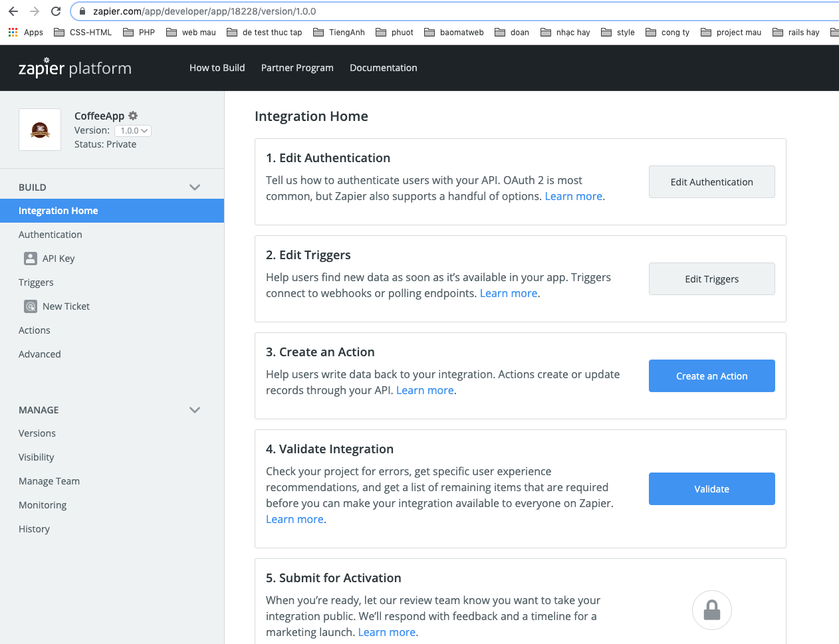Image resolution: width=839 pixels, height=644 pixels.
Task: Go back using the browser back arrow
Action: click(13, 11)
